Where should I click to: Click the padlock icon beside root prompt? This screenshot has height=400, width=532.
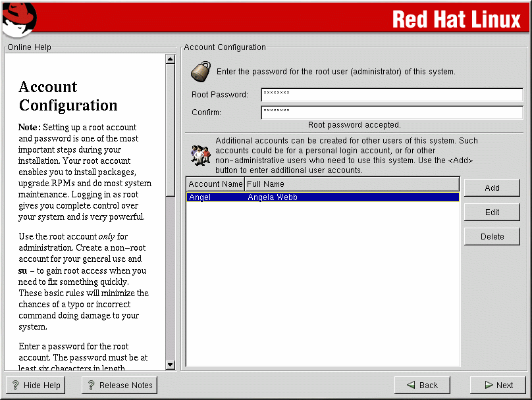pos(201,71)
